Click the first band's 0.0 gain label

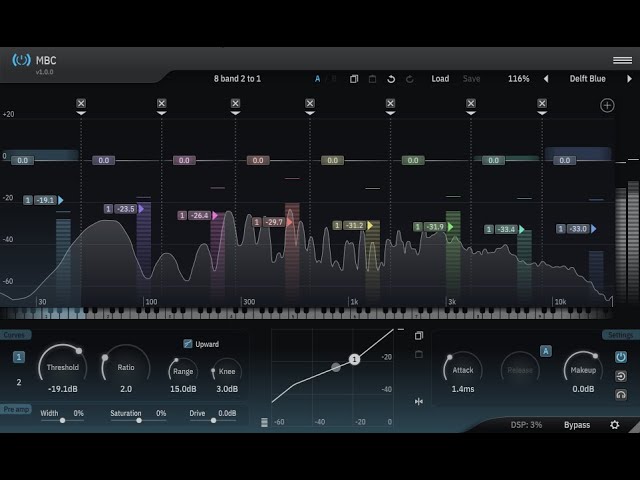point(22,160)
